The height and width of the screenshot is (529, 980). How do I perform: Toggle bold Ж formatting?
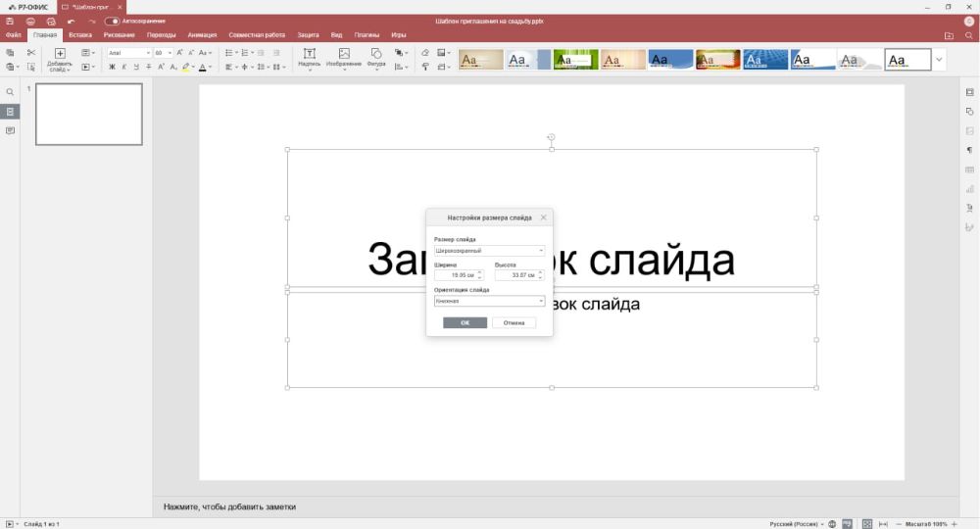point(112,68)
